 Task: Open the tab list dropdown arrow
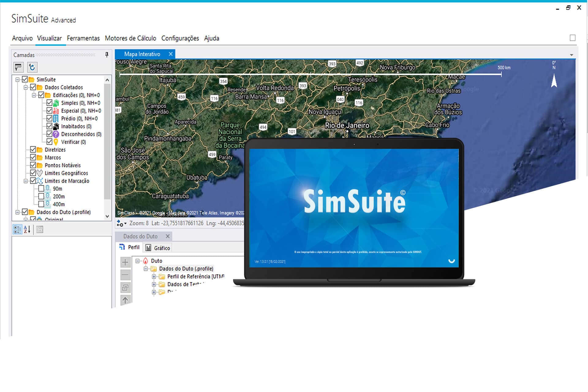point(571,55)
